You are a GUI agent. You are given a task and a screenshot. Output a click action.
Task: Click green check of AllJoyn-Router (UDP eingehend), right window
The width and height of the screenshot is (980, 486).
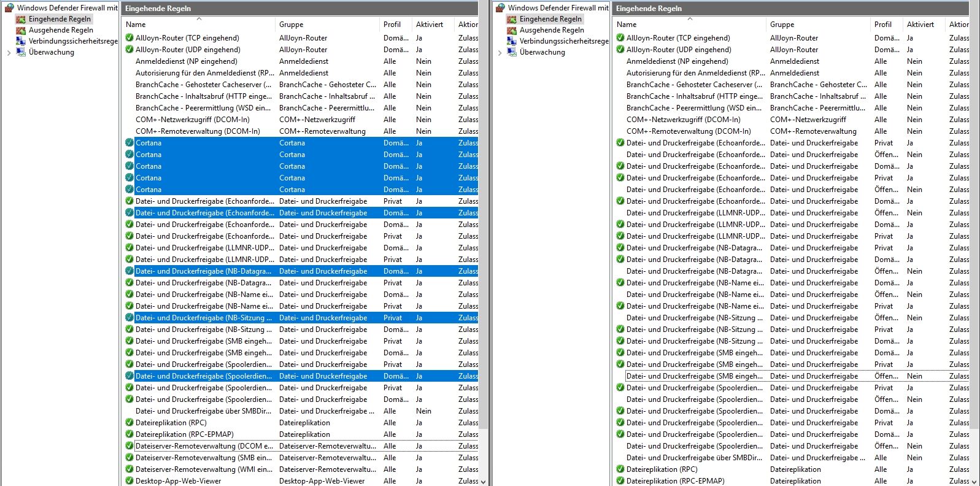pyautogui.click(x=620, y=50)
